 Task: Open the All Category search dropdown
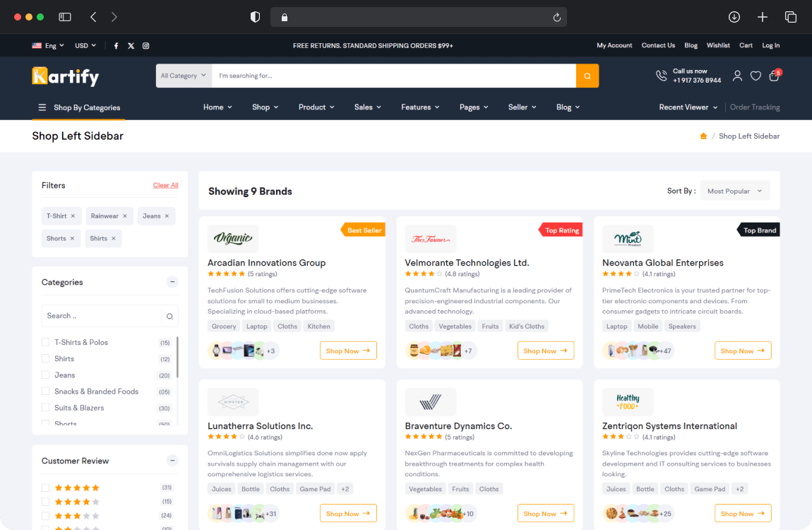184,76
